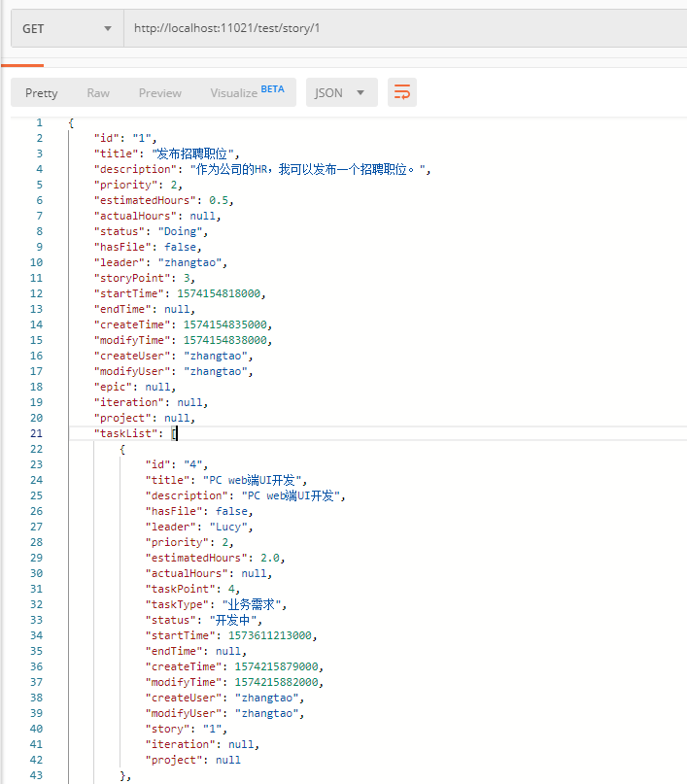Toggle the line wrap icon
Screen dimensions: 687x784
pos(402,92)
